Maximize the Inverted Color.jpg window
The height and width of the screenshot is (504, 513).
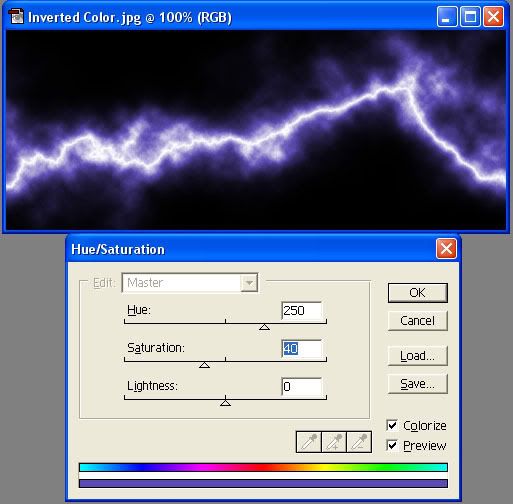pyautogui.click(x=470, y=17)
